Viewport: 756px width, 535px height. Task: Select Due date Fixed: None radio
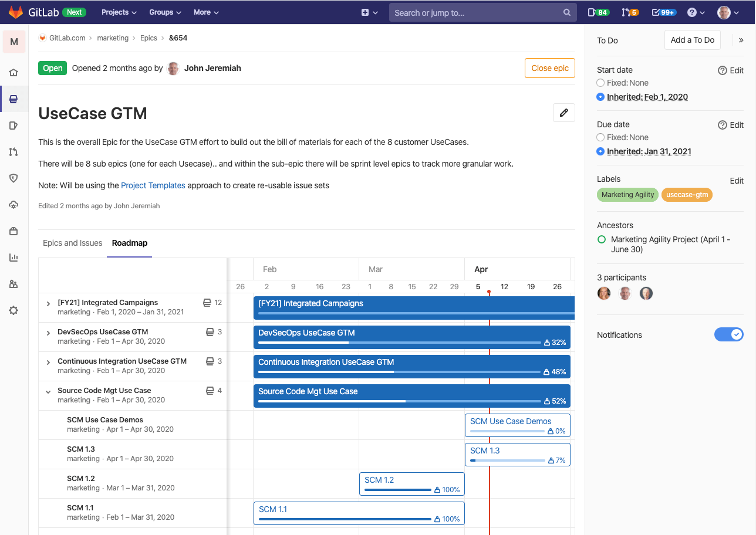click(600, 137)
